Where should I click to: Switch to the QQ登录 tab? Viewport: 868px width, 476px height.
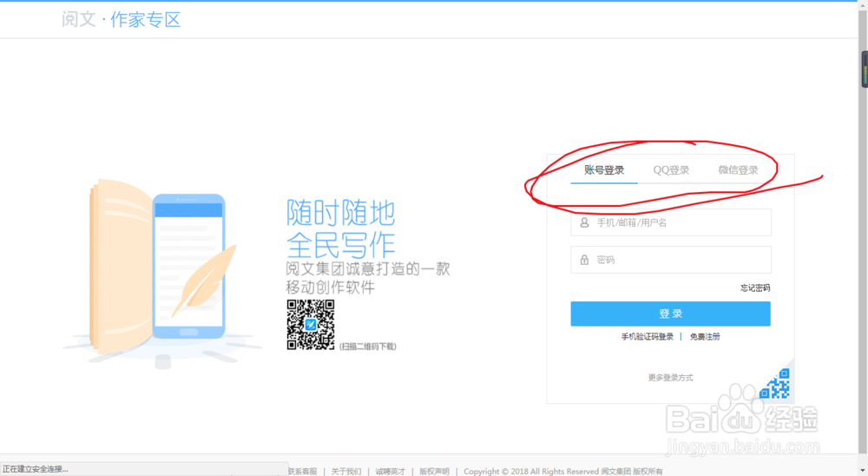671,170
